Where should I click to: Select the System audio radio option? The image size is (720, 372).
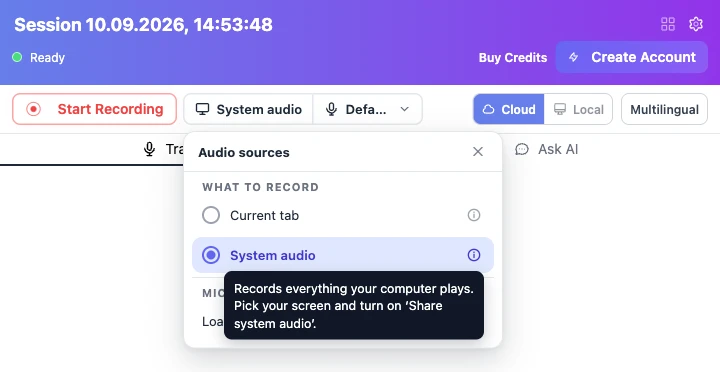coord(211,255)
